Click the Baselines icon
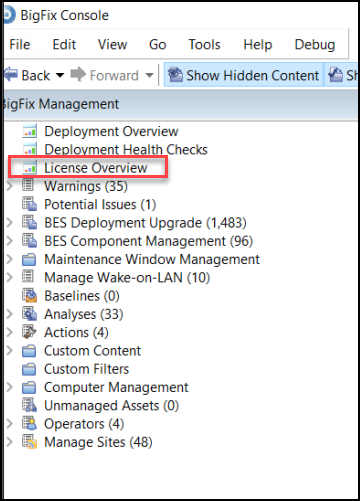 click(29, 296)
